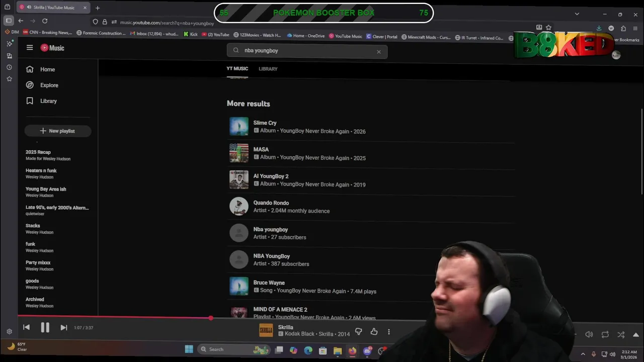Open the YouTube Music hamburger guide menu
The image size is (644, 362).
coord(30,48)
